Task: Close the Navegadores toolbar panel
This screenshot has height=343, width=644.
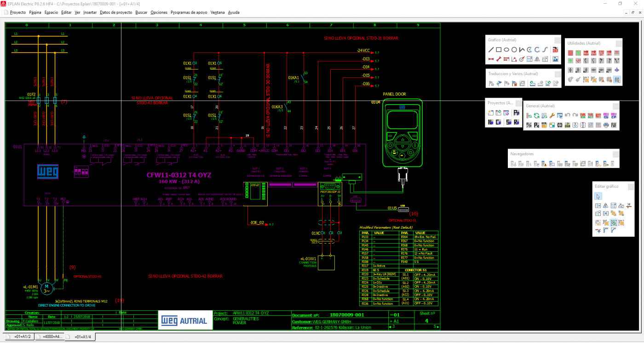Action: 616,154
